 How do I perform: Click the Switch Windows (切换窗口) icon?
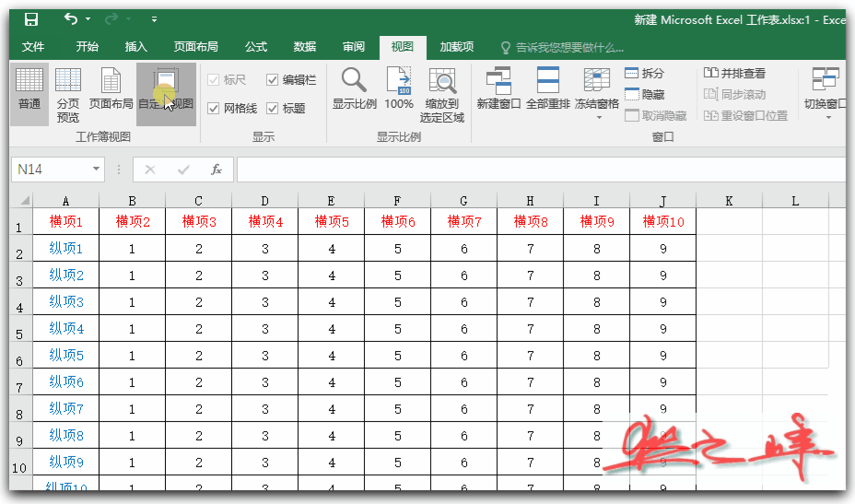coord(825,79)
